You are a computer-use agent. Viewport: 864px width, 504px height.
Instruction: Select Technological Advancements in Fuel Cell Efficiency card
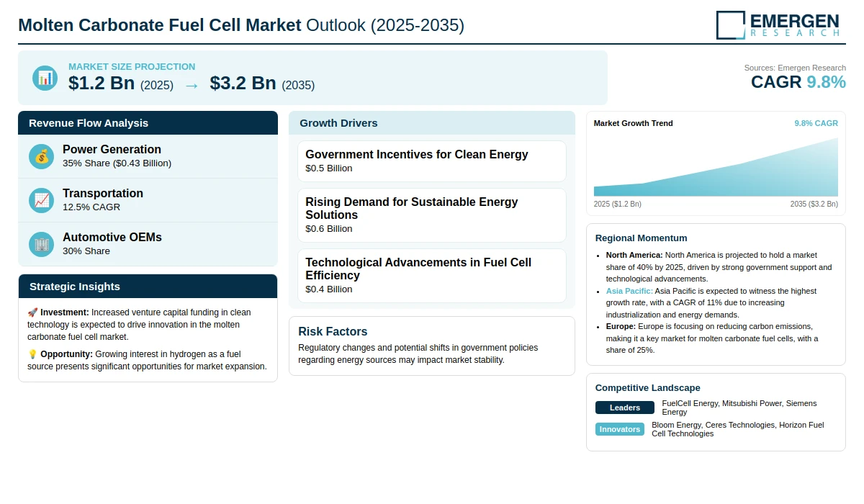coord(432,276)
